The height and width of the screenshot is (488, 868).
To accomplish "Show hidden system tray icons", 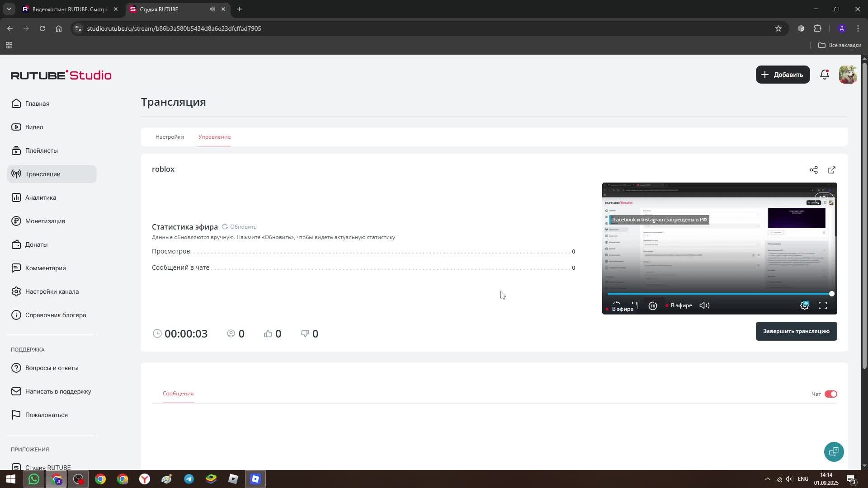I will pos(767,479).
